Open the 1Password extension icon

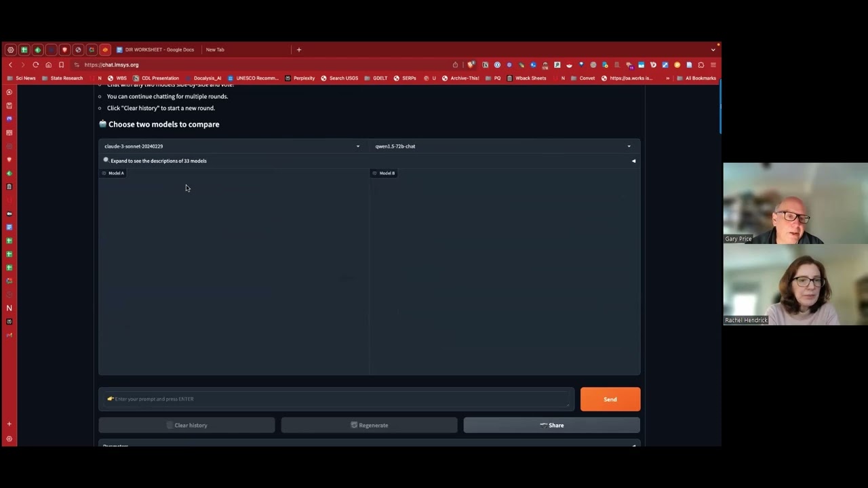497,64
